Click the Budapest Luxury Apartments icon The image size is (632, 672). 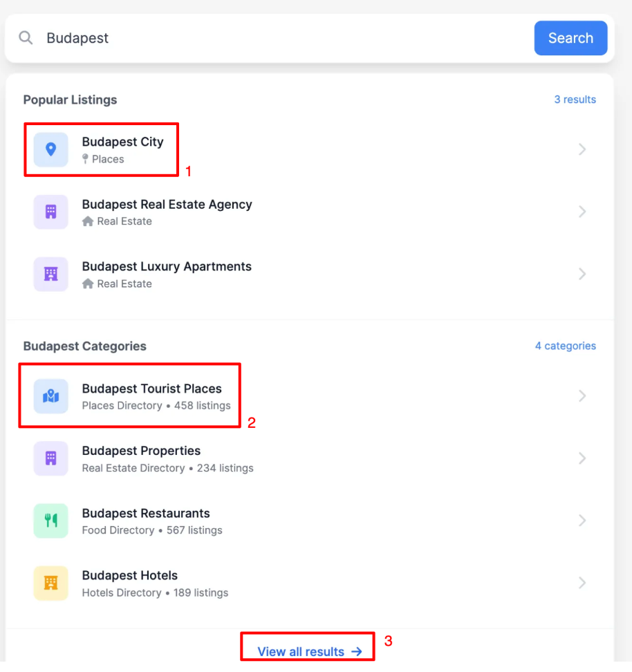point(50,274)
